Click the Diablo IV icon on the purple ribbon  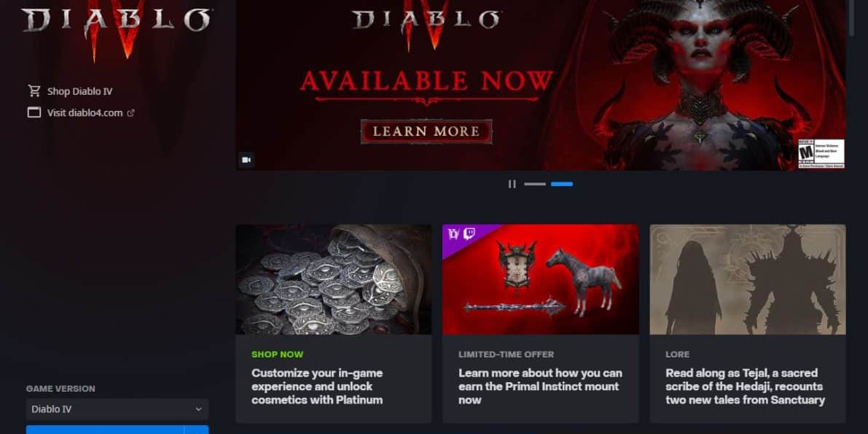[x=453, y=233]
